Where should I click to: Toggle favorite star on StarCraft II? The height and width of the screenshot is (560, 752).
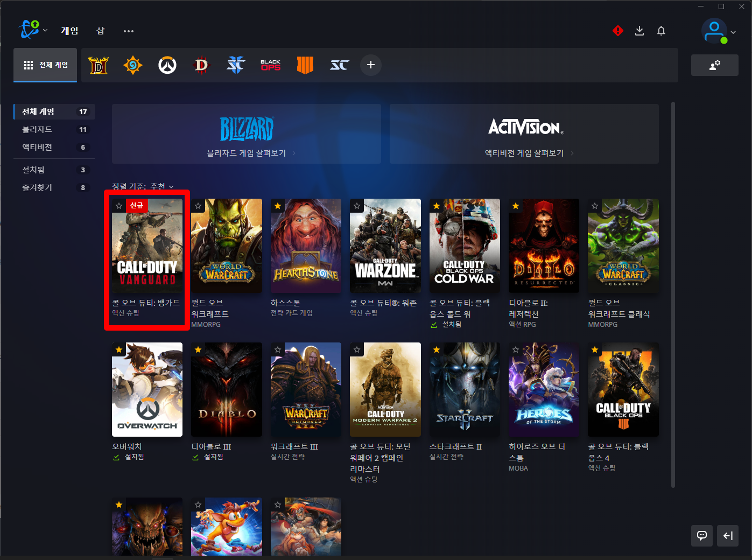[437, 349]
